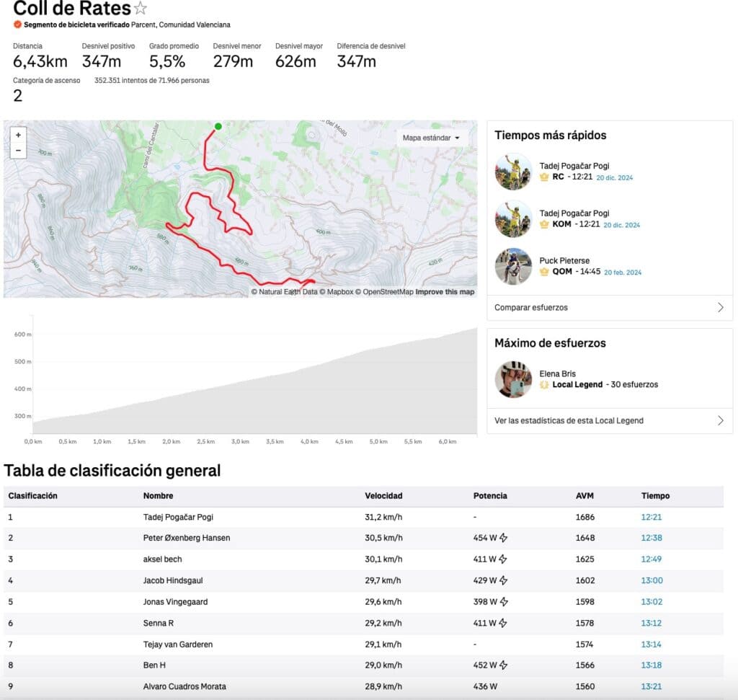
Task: Star the Coll de Rates segment
Action: click(x=141, y=9)
